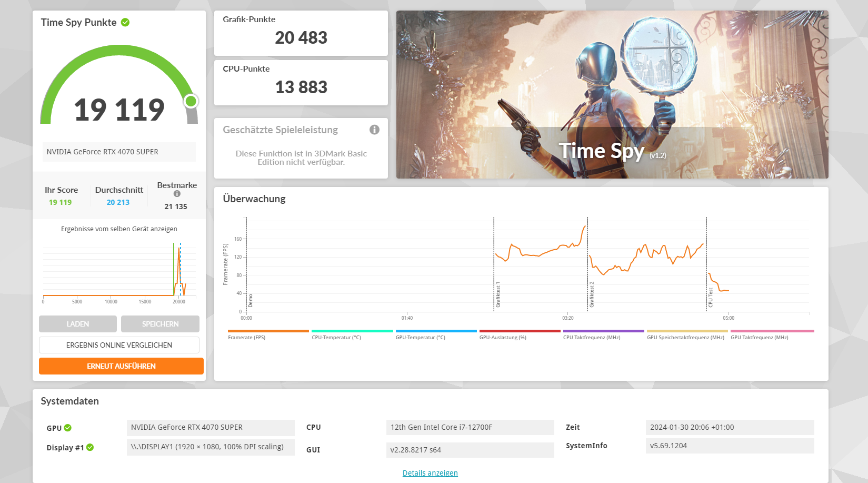Click Grafik-Punkte value 20 483
The image size is (868, 483).
click(301, 38)
